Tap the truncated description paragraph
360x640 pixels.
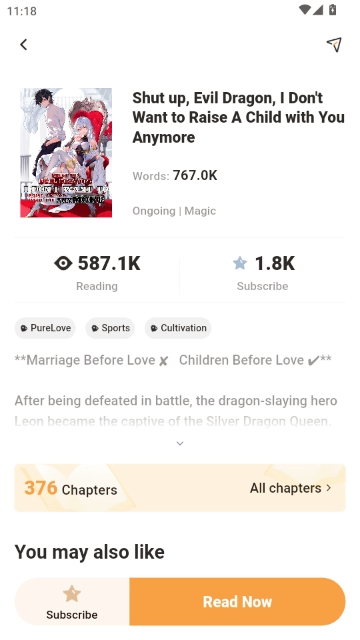[177, 411]
